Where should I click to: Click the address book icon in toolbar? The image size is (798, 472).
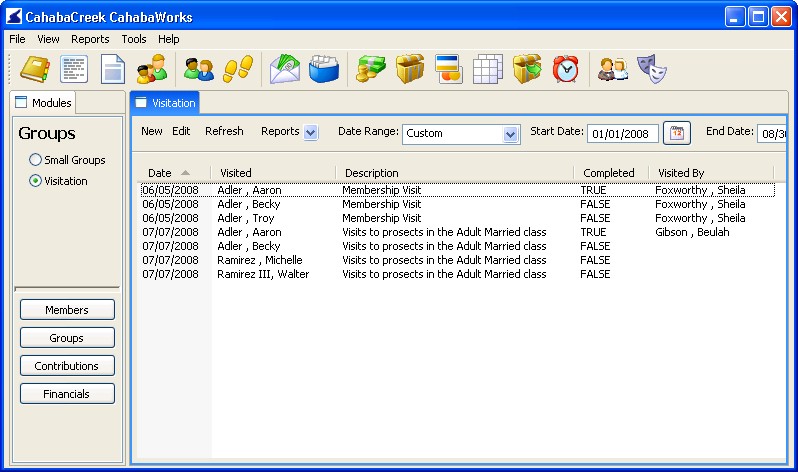click(x=35, y=68)
